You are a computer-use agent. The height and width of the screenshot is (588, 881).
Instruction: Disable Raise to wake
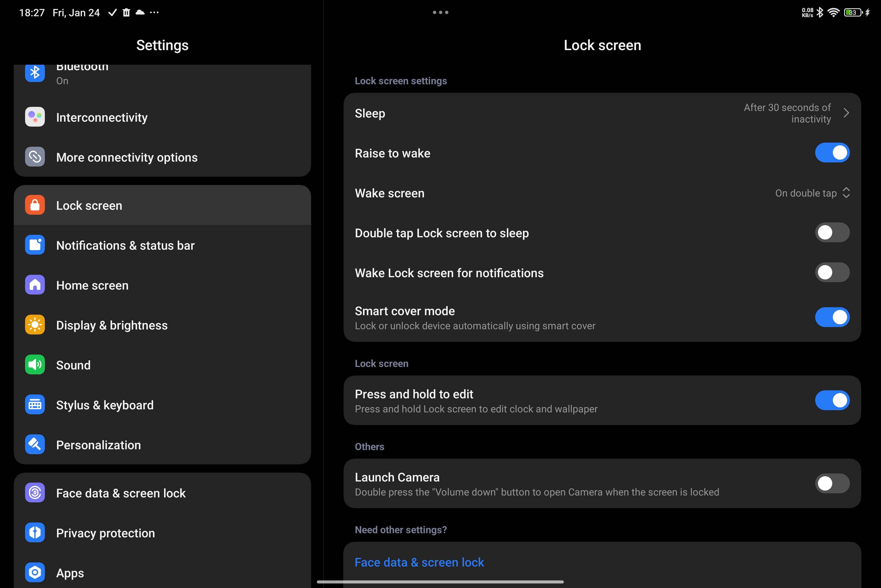(x=832, y=153)
